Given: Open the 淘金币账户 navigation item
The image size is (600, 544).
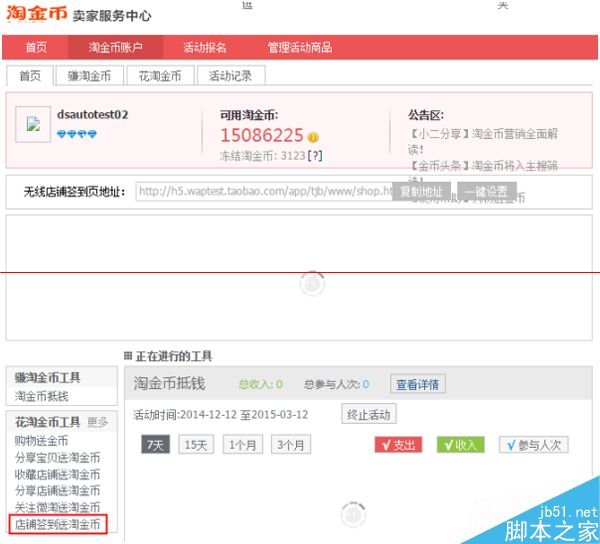Looking at the screenshot, I should point(116,47).
